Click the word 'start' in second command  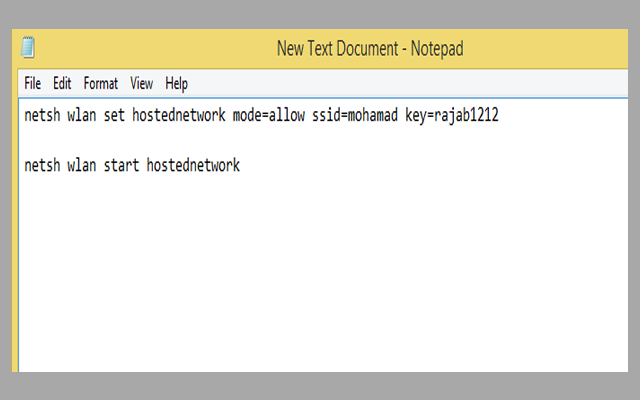coord(121,165)
